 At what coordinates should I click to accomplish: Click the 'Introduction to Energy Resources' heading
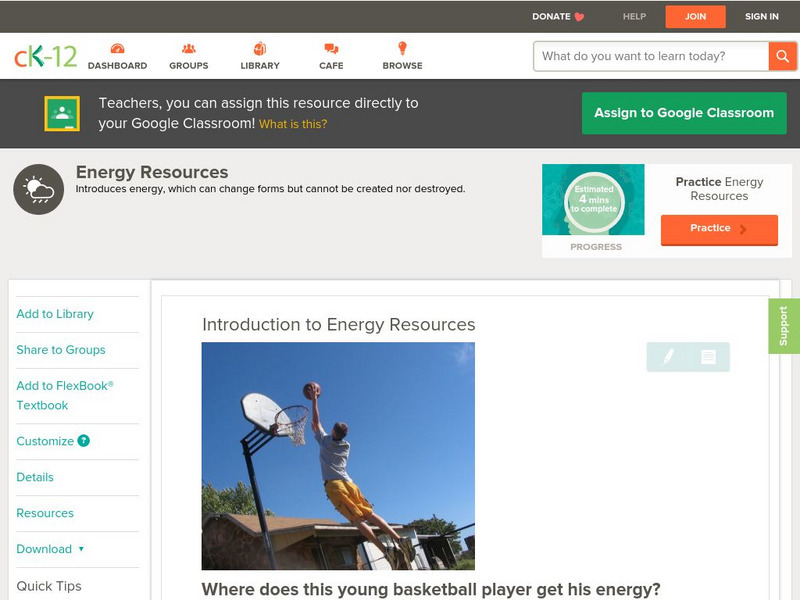pyautogui.click(x=339, y=324)
